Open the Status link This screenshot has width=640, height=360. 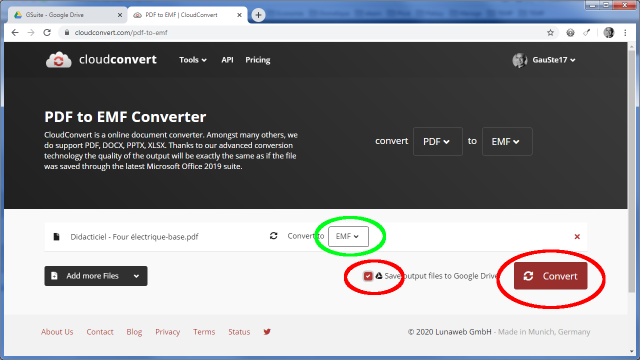tap(239, 332)
